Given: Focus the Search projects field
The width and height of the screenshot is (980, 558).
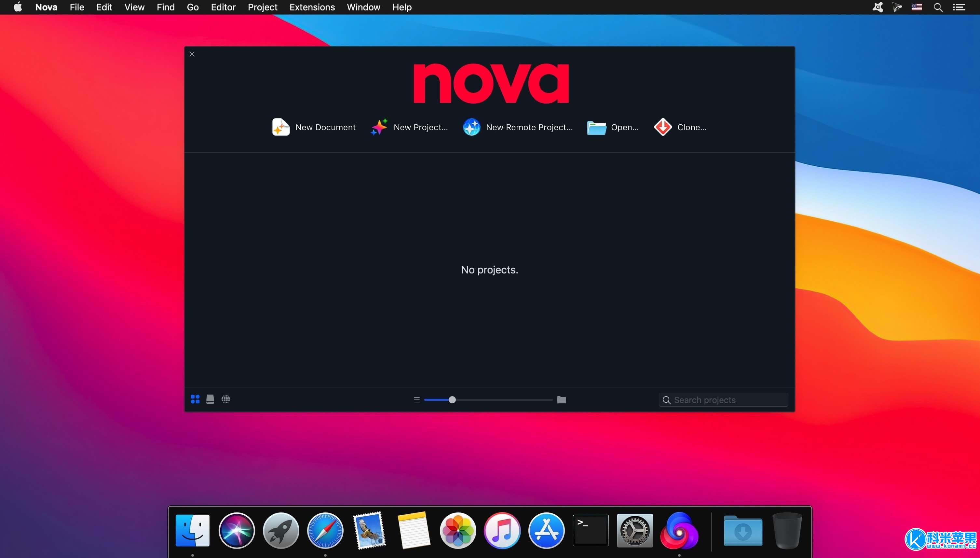Looking at the screenshot, I should click(723, 400).
